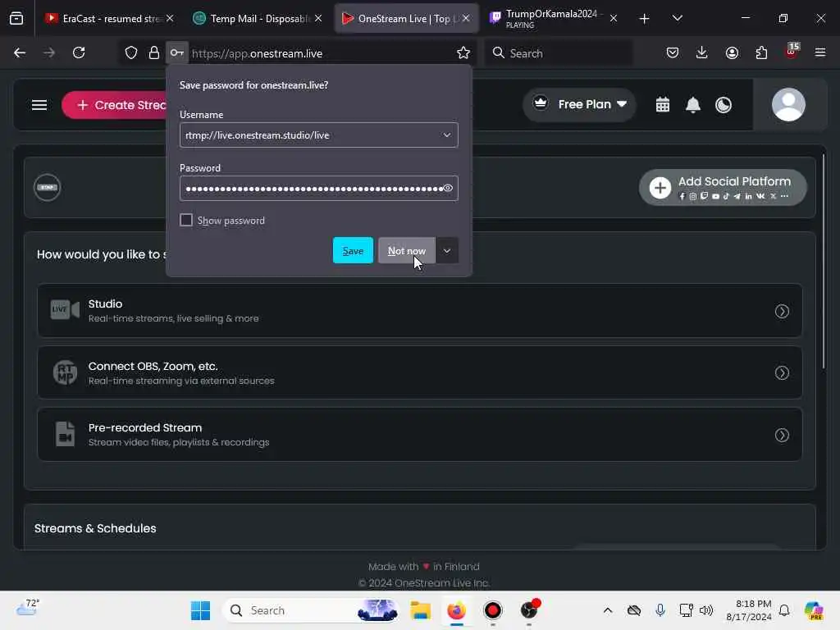Open OneStream hamburger sidebar menu
Screen dimensions: 840x630
(x=39, y=105)
